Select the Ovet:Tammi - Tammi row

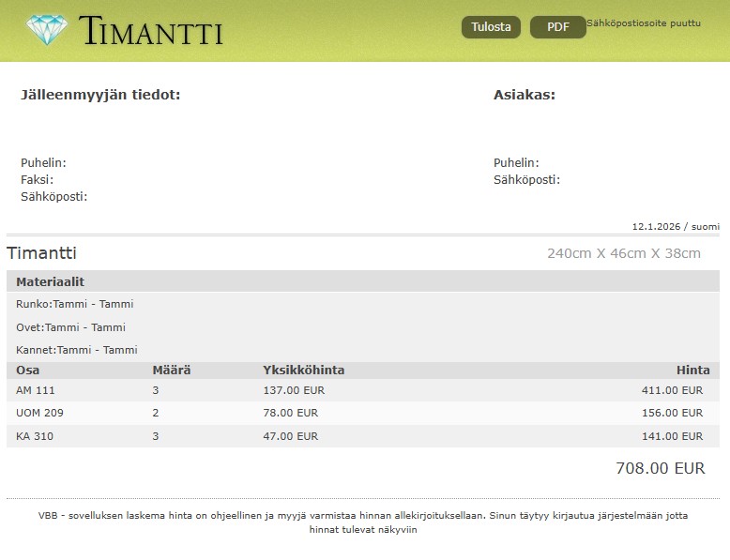[71, 327]
